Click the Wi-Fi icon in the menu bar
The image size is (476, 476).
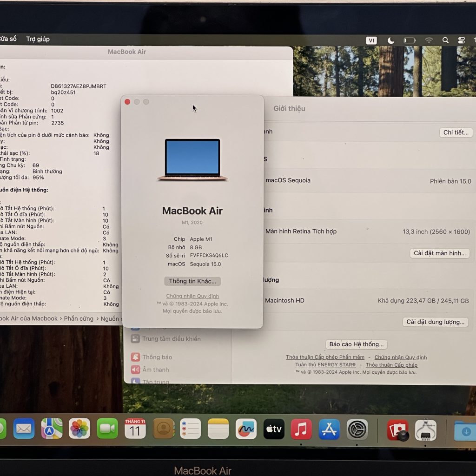(x=429, y=40)
